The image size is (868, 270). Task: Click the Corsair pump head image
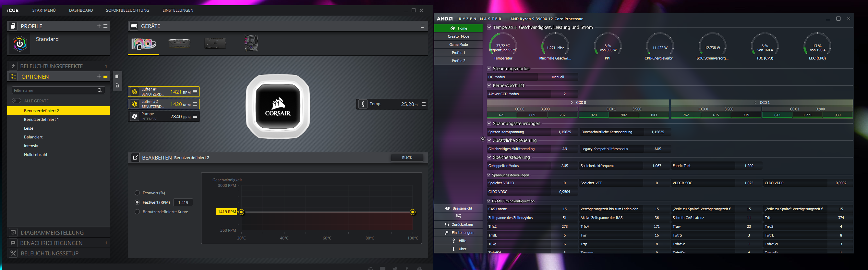(x=278, y=106)
